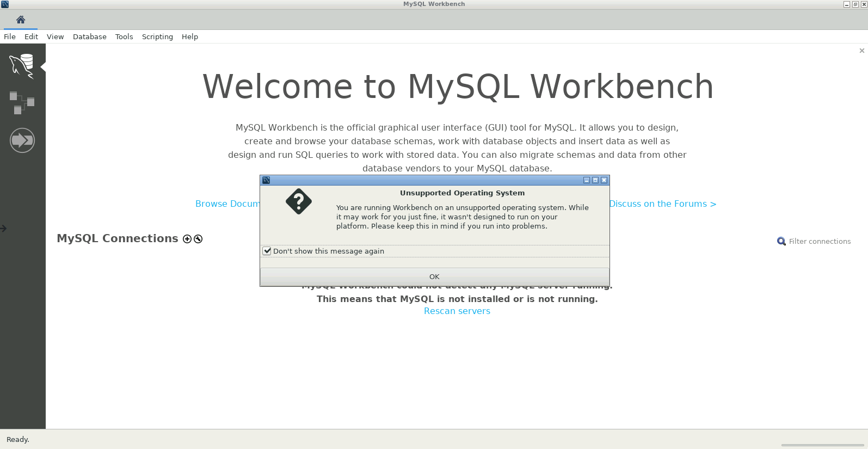Open the Edit menu
Viewport: 868px width, 449px height.
coord(31,36)
